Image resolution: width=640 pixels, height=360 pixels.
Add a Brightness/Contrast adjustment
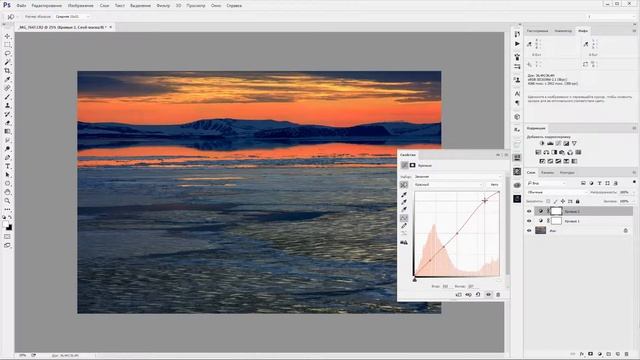point(542,143)
